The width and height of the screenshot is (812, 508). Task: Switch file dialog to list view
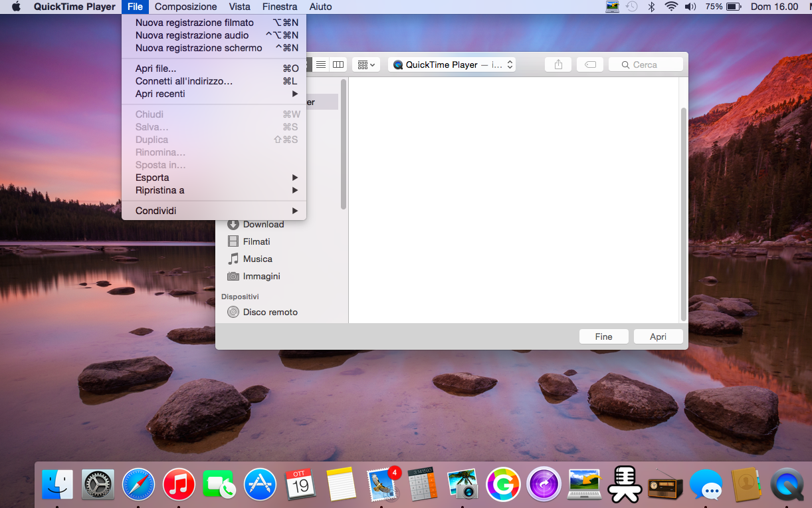tap(321, 64)
